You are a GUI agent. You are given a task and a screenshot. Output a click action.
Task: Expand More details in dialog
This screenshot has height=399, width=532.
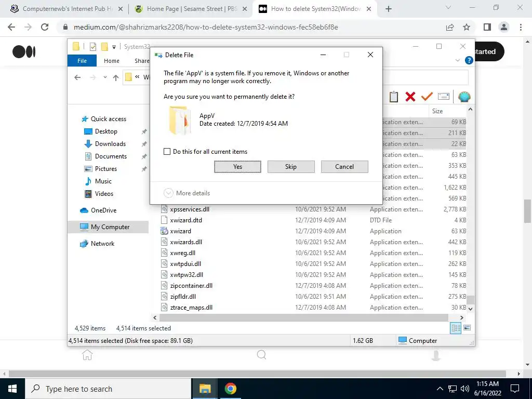click(187, 193)
